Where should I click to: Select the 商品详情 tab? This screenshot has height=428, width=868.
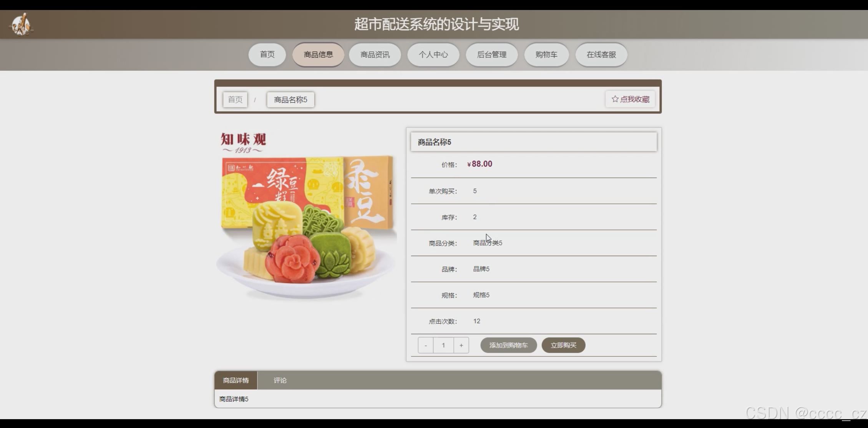pyautogui.click(x=236, y=380)
